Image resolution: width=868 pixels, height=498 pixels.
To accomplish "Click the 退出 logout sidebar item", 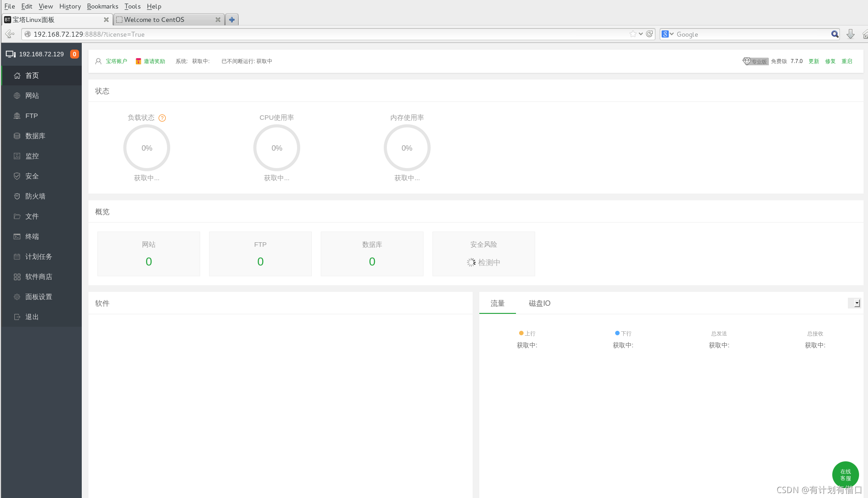I will coord(32,317).
